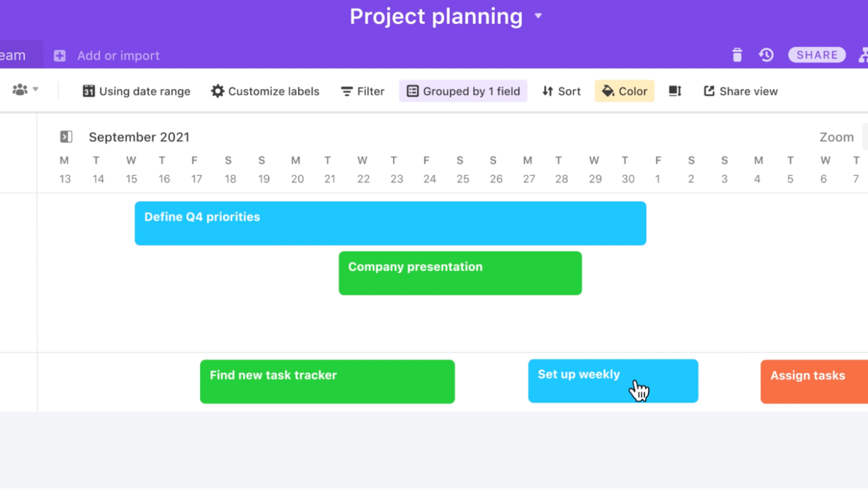Screen dimensions: 868x489
Task: Open the Color options
Action: (624, 91)
